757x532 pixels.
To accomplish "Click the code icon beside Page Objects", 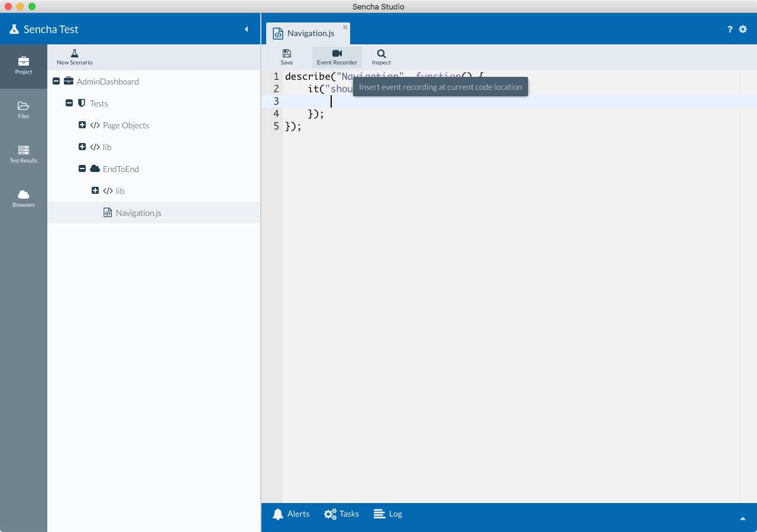I will coord(95,125).
